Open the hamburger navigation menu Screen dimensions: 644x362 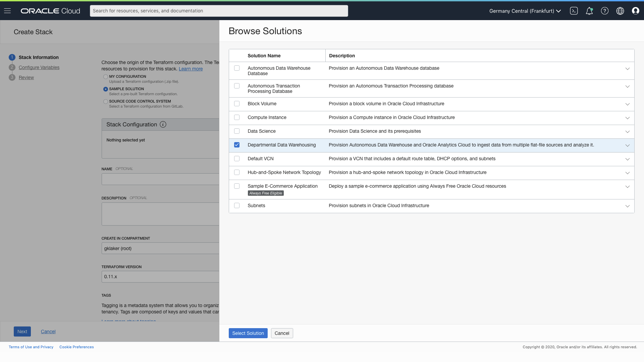(x=7, y=11)
